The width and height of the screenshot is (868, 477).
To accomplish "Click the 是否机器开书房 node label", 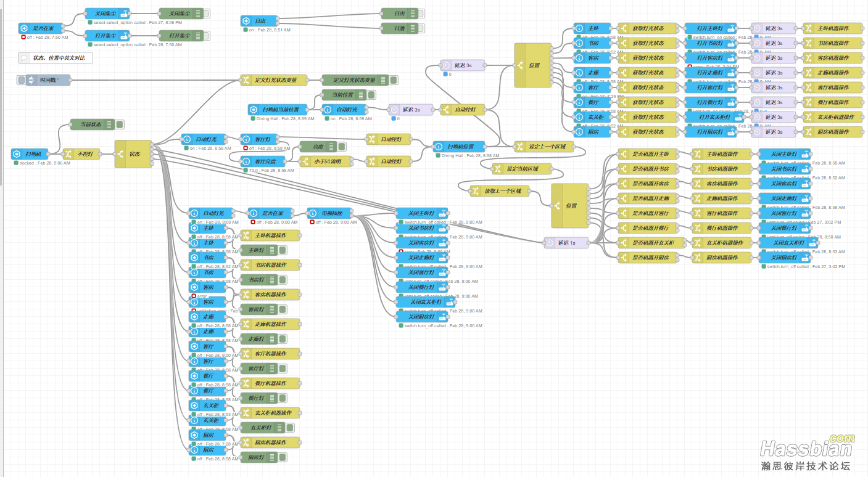I will [x=651, y=169].
